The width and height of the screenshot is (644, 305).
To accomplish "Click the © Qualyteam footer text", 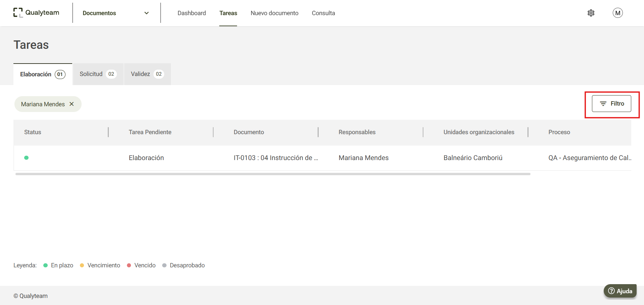I will click(31, 296).
